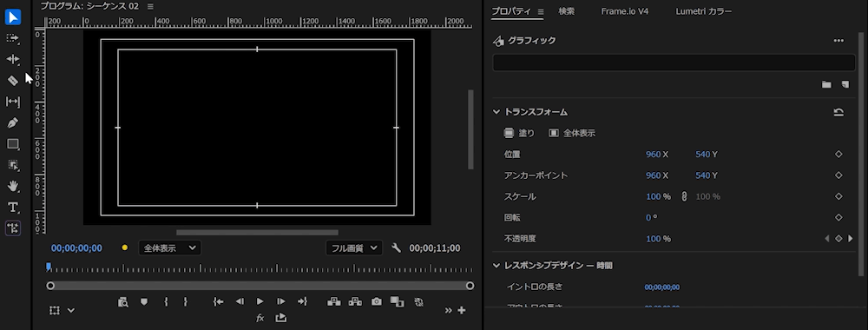868x330 pixels.
Task: Click the Lift button
Action: (334, 301)
